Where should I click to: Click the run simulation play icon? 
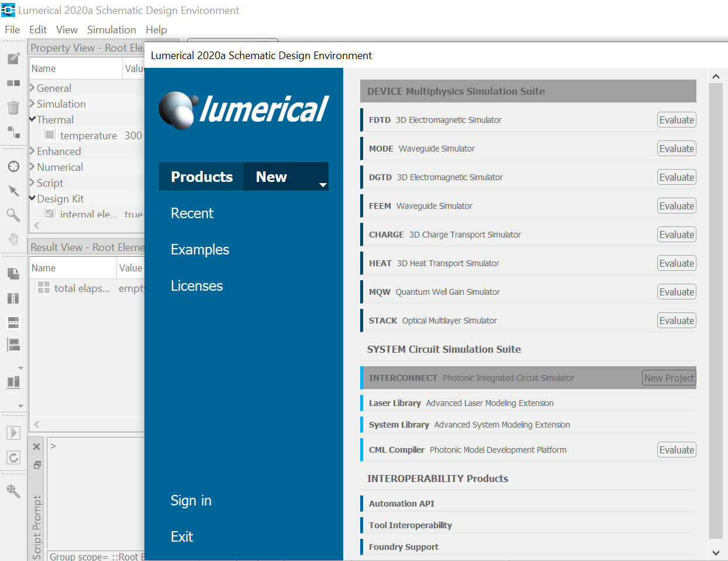(x=13, y=433)
